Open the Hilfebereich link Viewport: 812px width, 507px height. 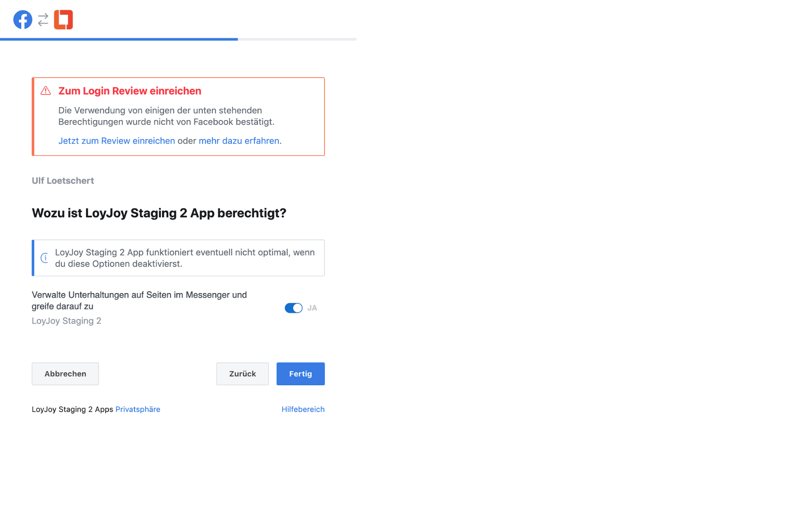(x=303, y=409)
